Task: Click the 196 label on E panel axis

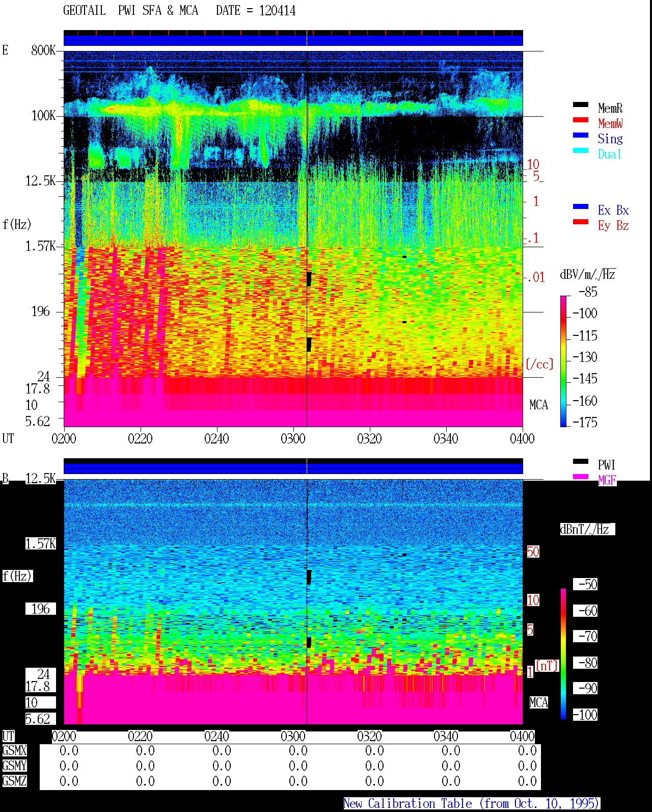Action: coord(41,311)
